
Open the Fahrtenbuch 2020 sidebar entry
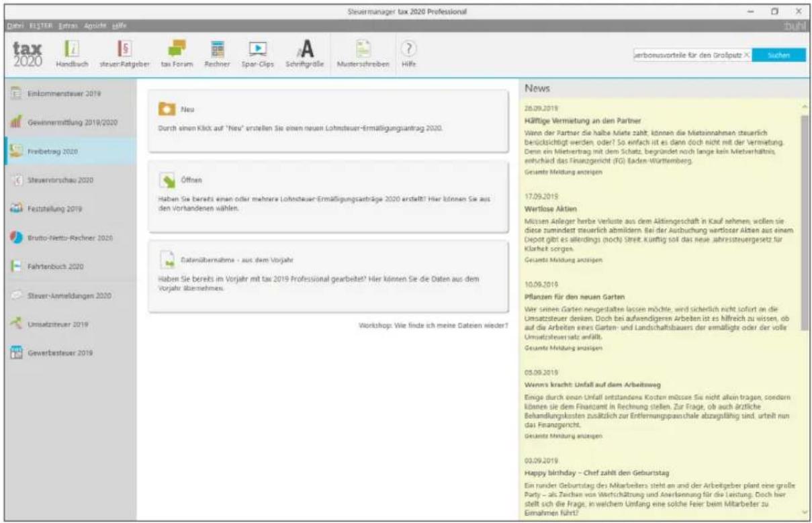(x=69, y=267)
